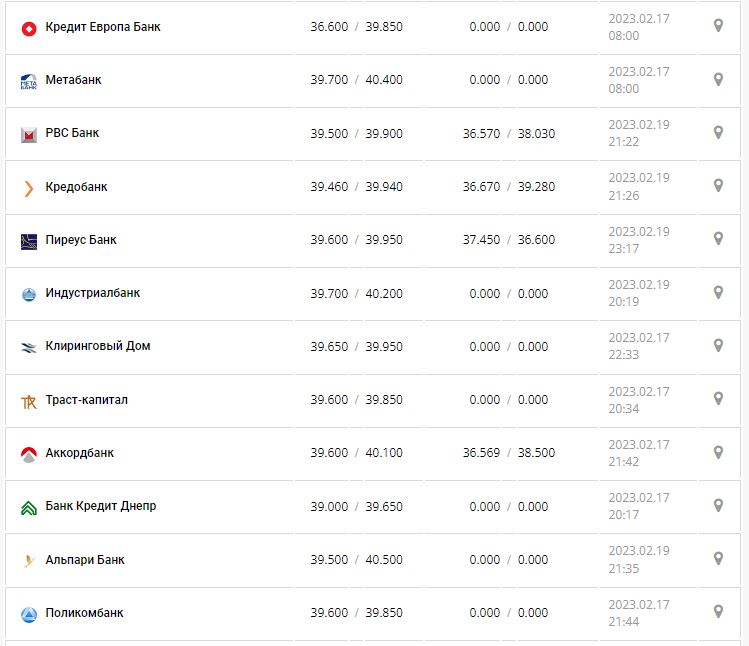The height and width of the screenshot is (646, 749).
Task: Open Метабанк bank name link
Action: click(73, 80)
